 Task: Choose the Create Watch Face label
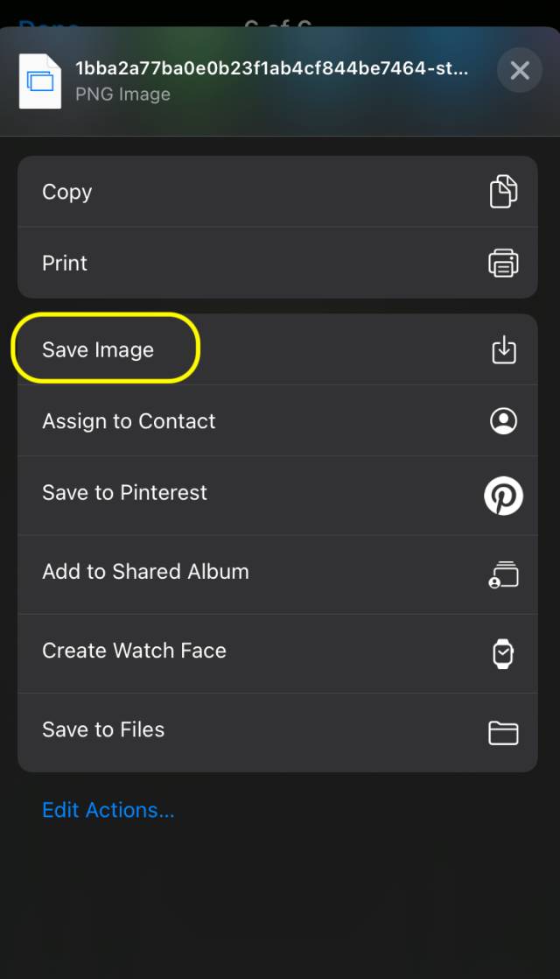coord(134,651)
